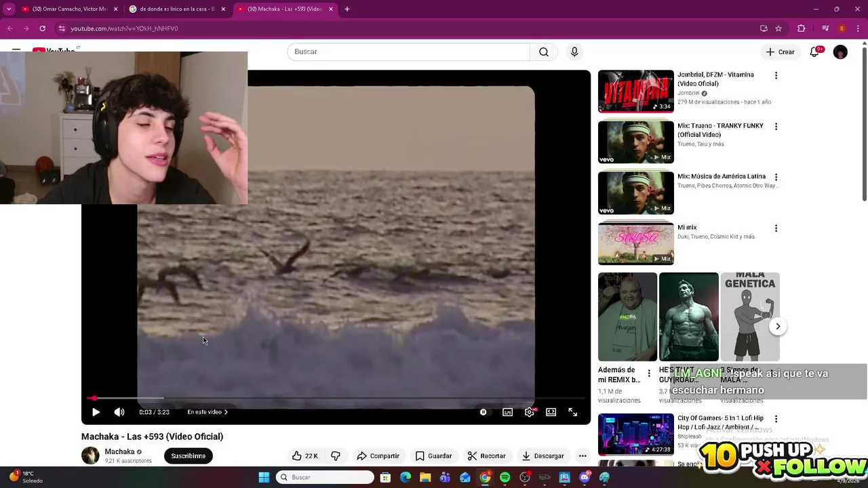Open Windows Start menu
The image size is (868, 488).
click(264, 477)
